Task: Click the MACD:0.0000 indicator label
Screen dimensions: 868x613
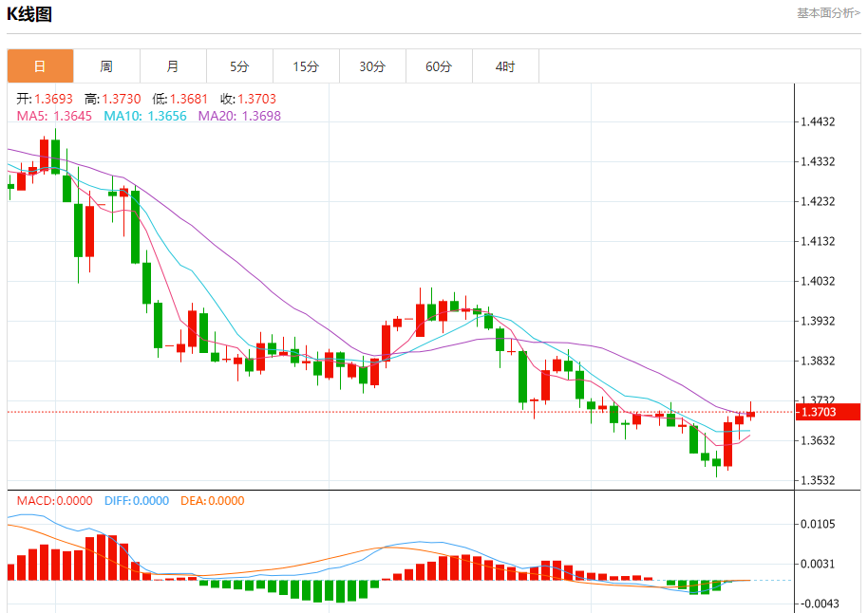Action: click(x=55, y=501)
